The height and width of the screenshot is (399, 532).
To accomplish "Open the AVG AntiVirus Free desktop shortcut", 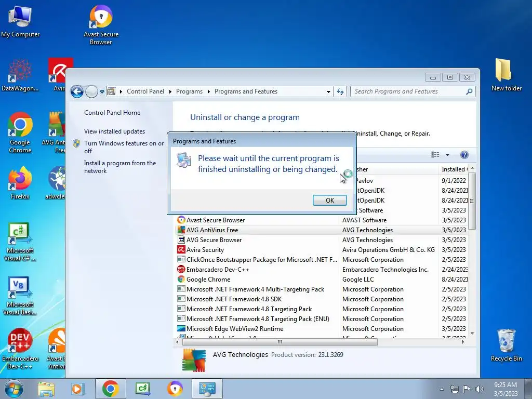I will 54,132.
